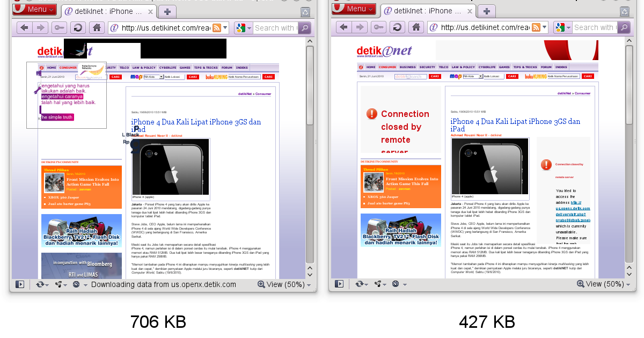This screenshot has height=338, width=644.
Task: Reload the page in the right window
Action: coord(397,27)
